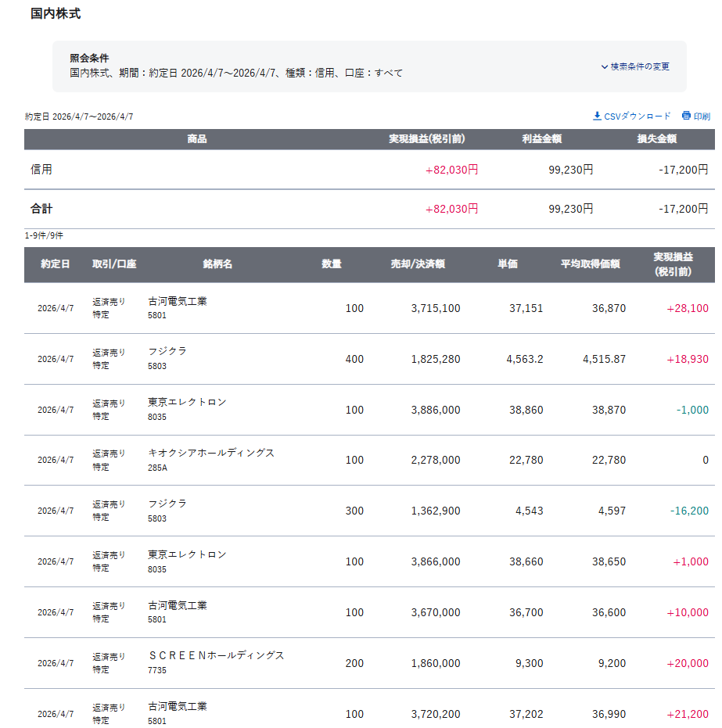The image size is (722, 728).
Task: Click the 約定日 column header
Action: tap(56, 264)
